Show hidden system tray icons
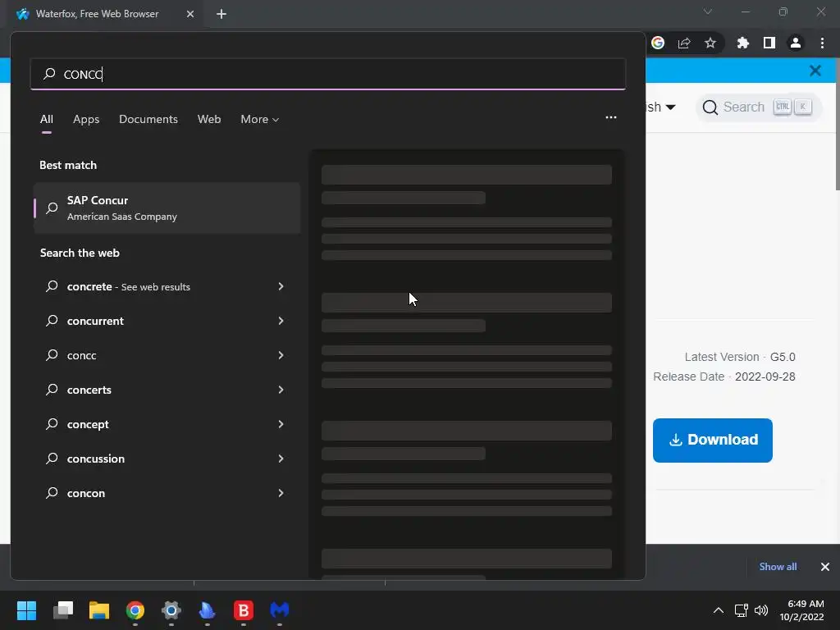 [719, 610]
